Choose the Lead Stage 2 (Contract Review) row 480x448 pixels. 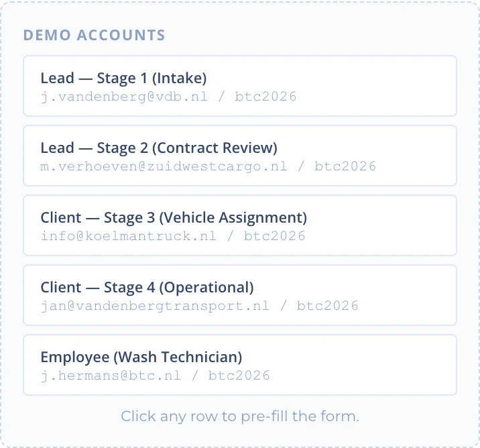coord(240,156)
